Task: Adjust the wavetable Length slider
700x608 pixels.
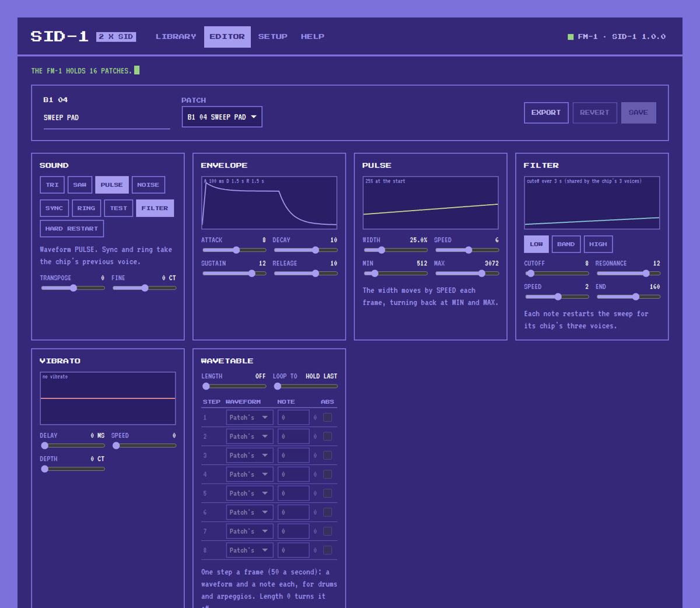Action: pos(235,386)
